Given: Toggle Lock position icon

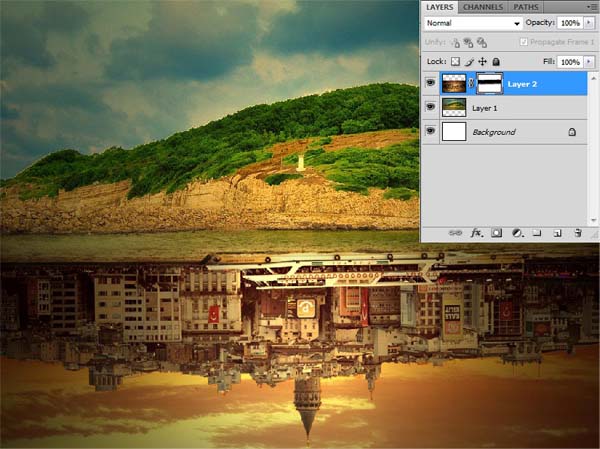Looking at the screenshot, I should 483,62.
